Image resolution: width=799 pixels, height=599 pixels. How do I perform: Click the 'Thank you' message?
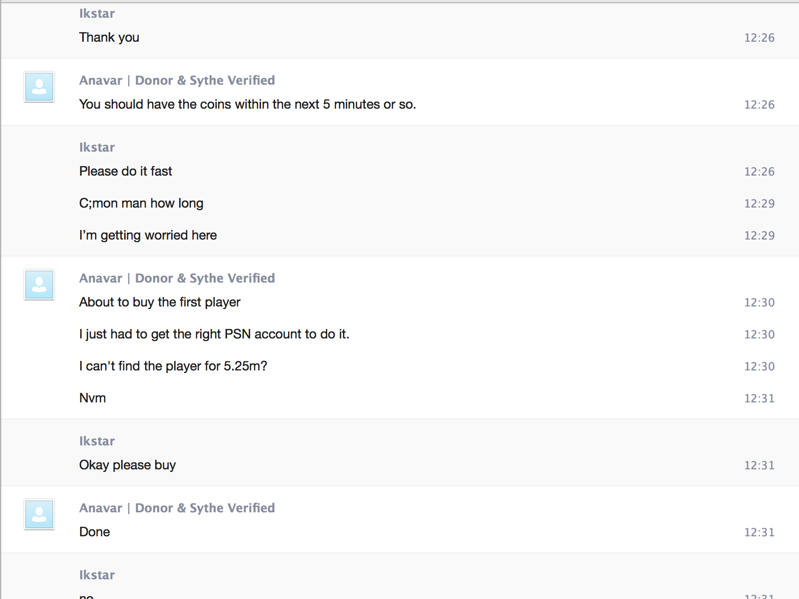tap(109, 38)
